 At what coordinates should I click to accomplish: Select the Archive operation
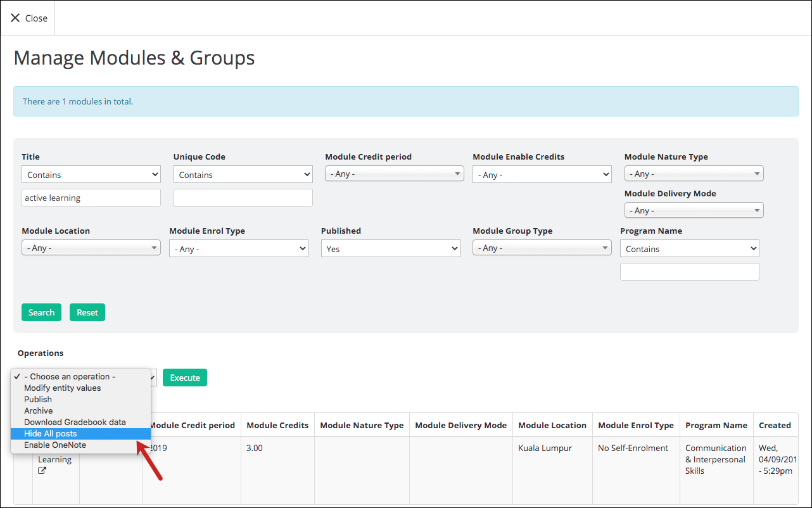point(80,411)
